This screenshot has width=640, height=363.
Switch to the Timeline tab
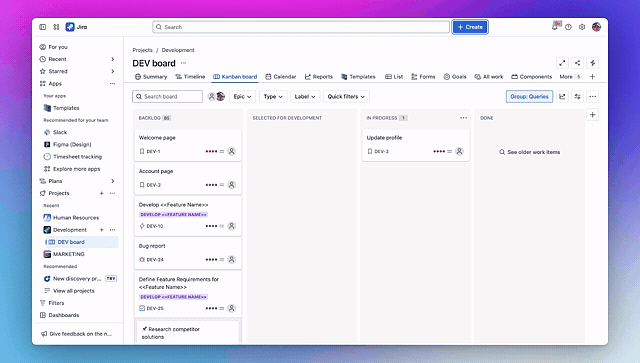point(190,77)
